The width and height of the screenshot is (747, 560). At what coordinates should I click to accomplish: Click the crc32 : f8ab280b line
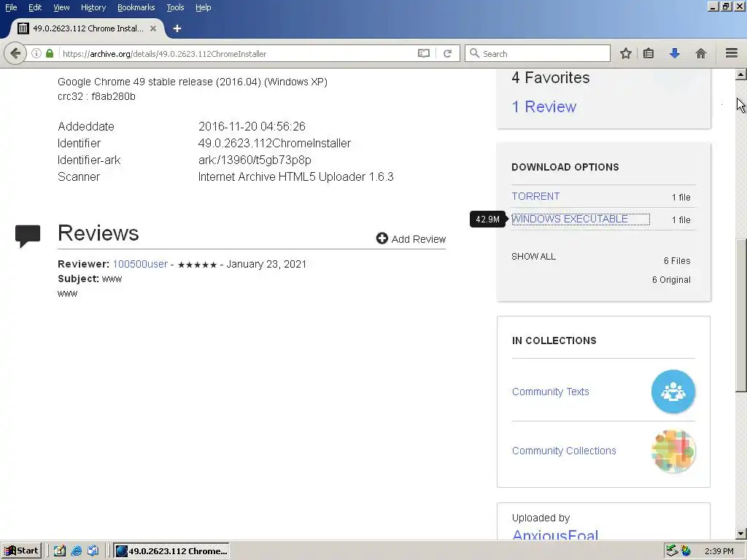click(96, 96)
